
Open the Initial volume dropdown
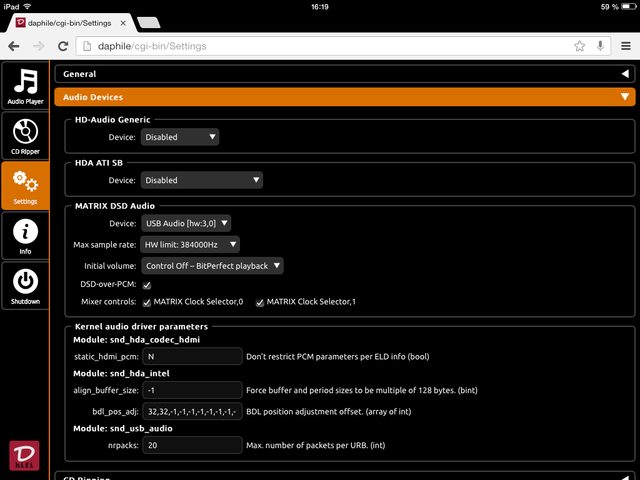click(212, 266)
